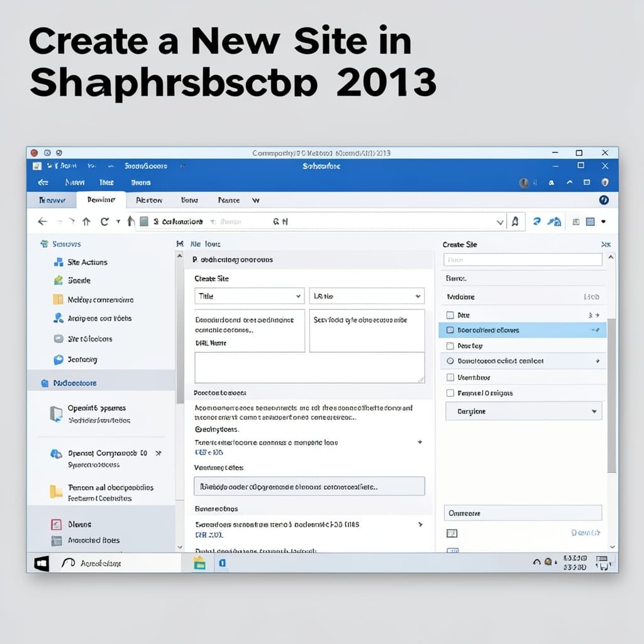Click the large empty description text area
Image resolution: width=644 pixels, height=644 pixels.
(x=309, y=367)
